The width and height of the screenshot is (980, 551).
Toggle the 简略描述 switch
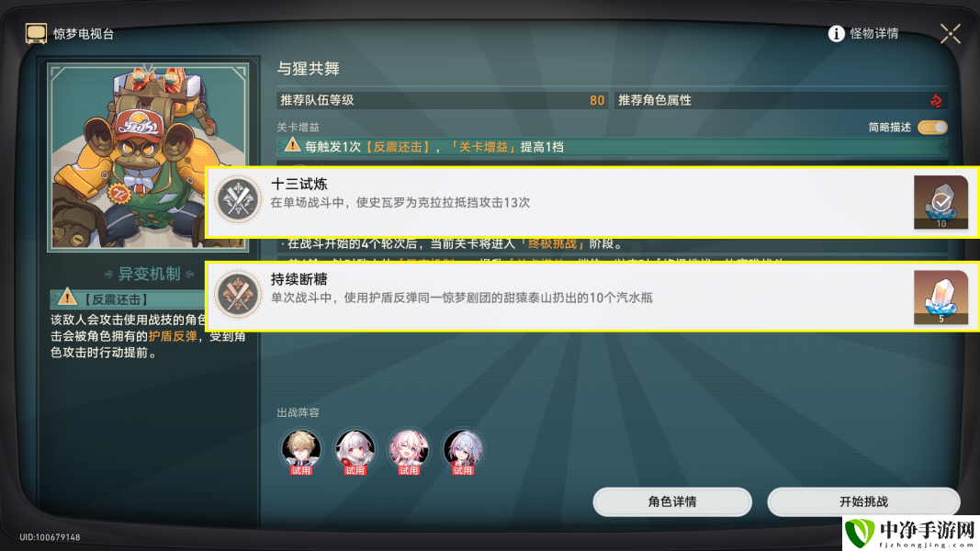(932, 128)
